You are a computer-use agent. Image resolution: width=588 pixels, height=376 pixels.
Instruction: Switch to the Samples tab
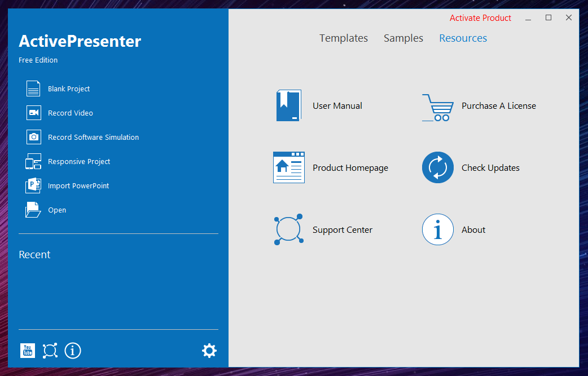(403, 38)
